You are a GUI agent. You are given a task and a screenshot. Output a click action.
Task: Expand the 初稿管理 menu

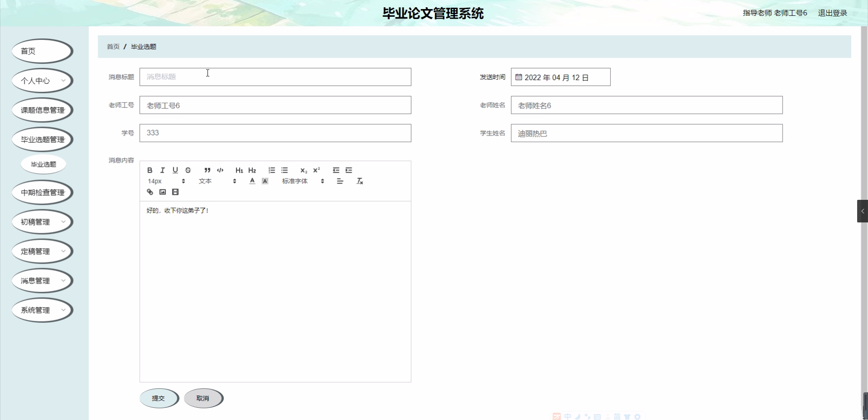[x=42, y=222]
